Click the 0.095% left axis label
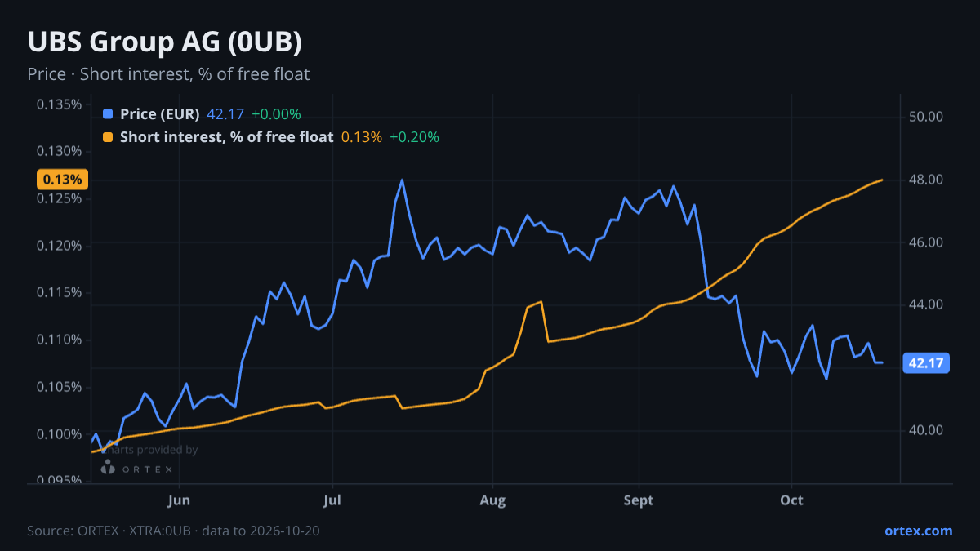This screenshot has width=980, height=551. click(x=59, y=481)
